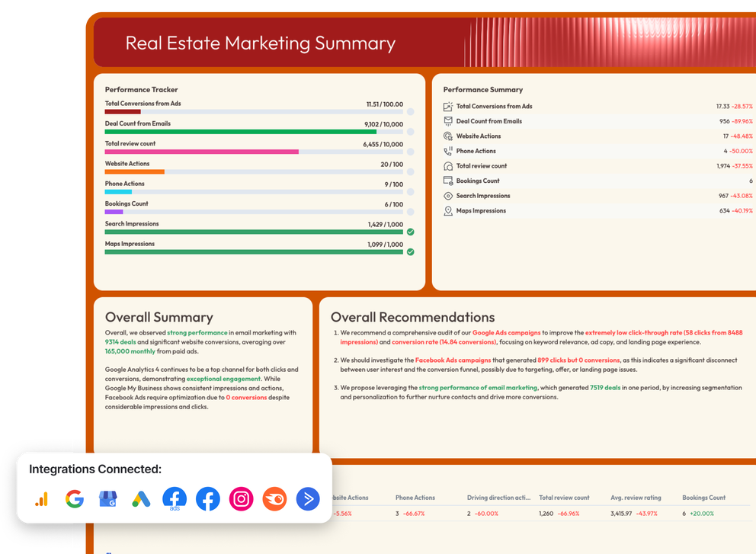Select the ActiveCampaign integration icon
The width and height of the screenshot is (756, 554).
pyautogui.click(x=308, y=499)
